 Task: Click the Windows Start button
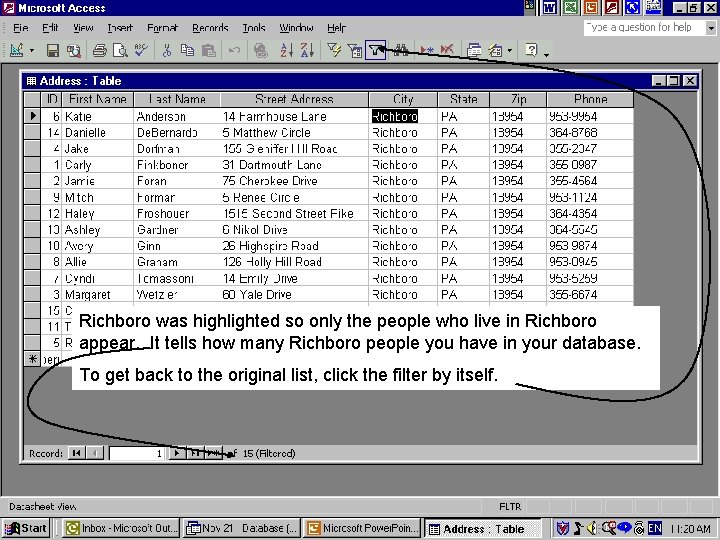point(26,528)
